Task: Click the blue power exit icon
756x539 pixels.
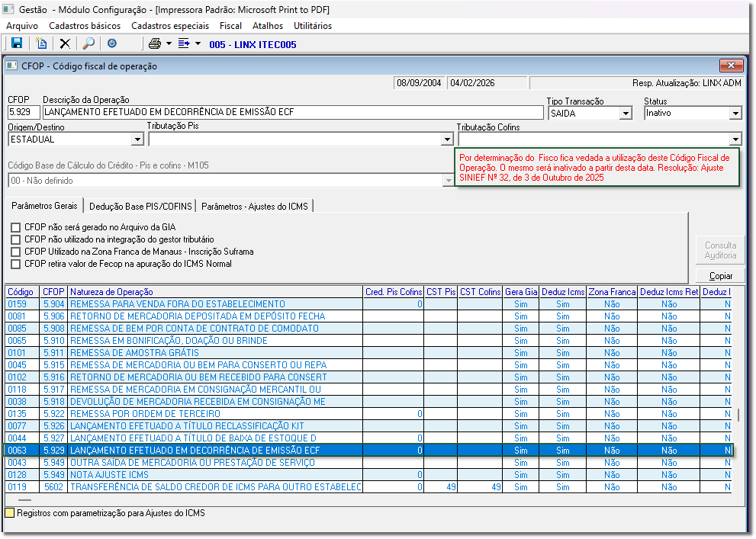Action: click(112, 43)
